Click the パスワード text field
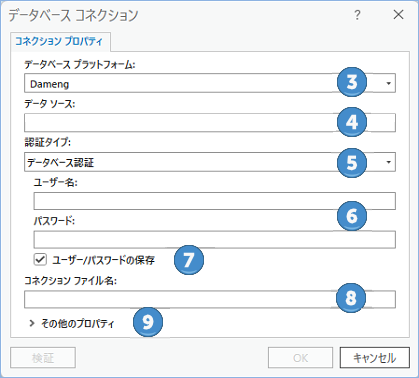Image resolution: width=419 pixels, height=378 pixels. click(x=215, y=240)
